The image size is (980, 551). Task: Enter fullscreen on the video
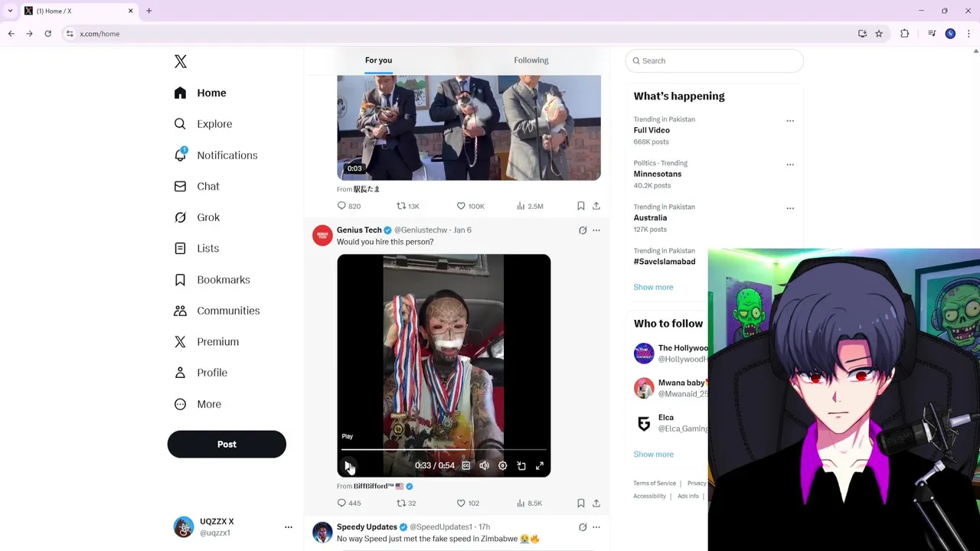(x=540, y=465)
